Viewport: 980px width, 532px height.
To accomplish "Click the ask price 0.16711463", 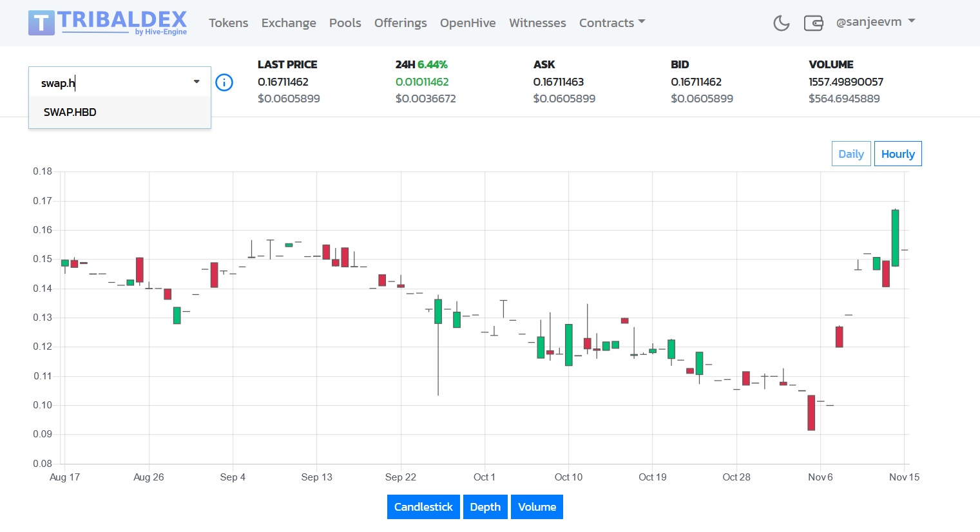I will (x=559, y=82).
